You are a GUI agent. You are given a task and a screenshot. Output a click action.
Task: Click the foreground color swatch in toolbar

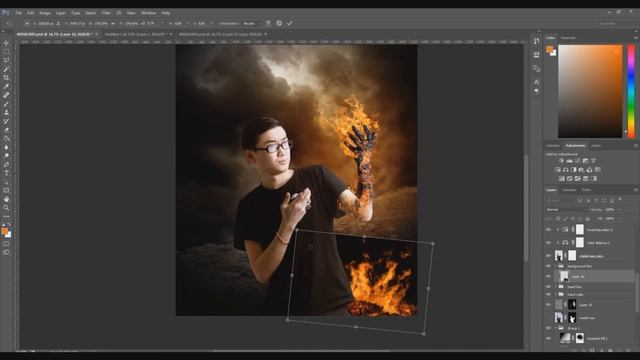(x=4, y=231)
